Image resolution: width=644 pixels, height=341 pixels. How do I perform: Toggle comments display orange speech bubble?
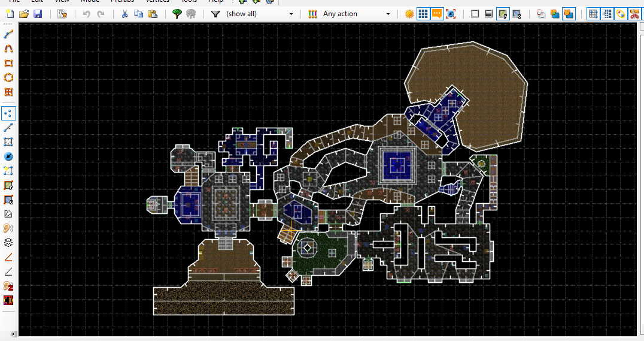(437, 14)
